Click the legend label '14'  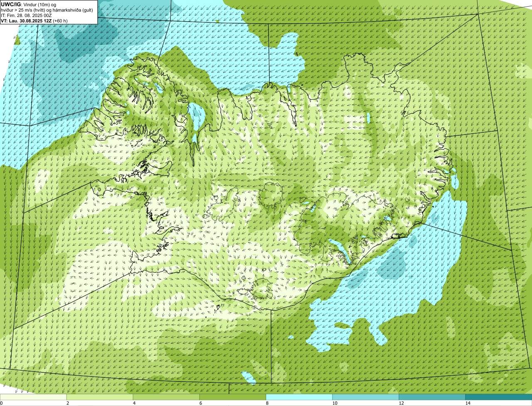tap(468, 403)
